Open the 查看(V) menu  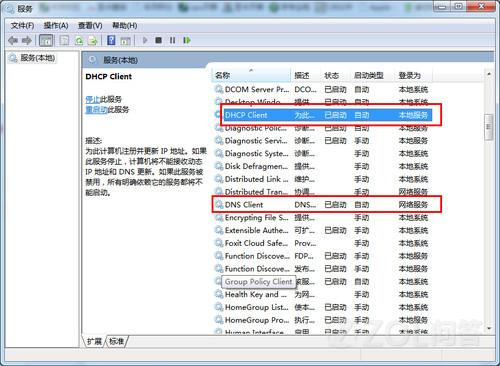point(90,26)
